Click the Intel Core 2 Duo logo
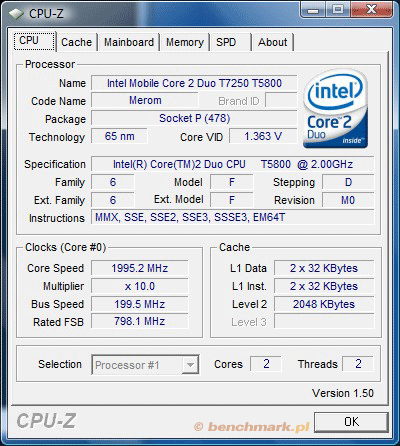 tap(336, 109)
